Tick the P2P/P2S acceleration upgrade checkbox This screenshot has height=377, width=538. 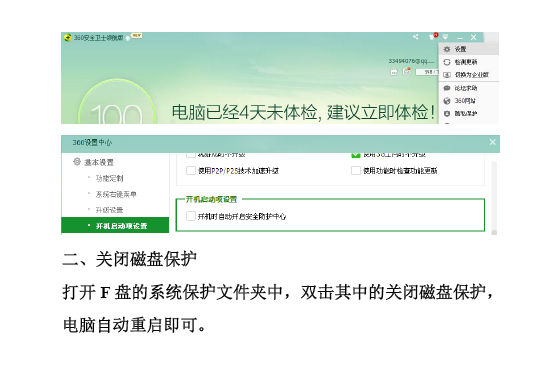tap(191, 170)
